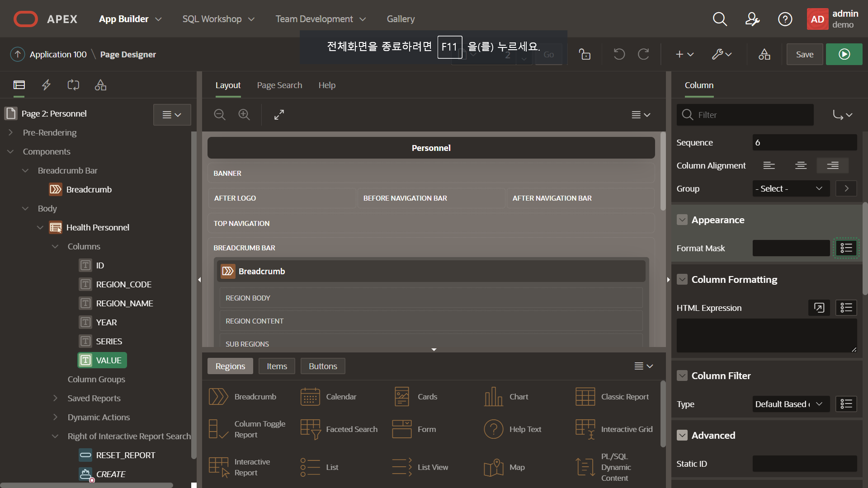Set column alignment to left
The width and height of the screenshot is (868, 488).
click(769, 165)
